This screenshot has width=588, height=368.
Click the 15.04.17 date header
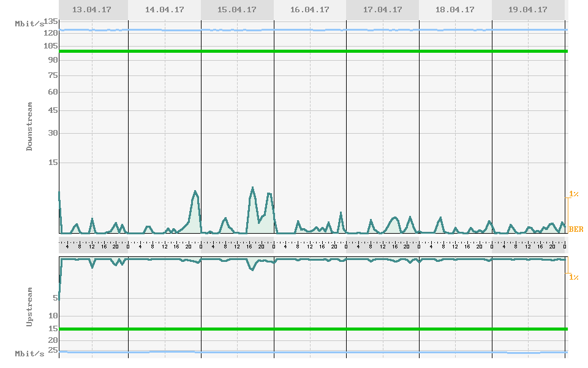click(x=237, y=10)
